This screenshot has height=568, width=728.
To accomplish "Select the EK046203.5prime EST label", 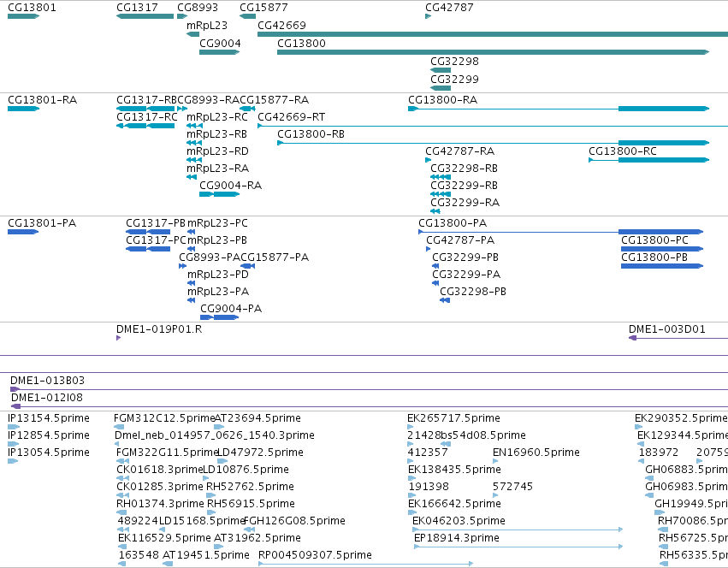I will [459, 521].
